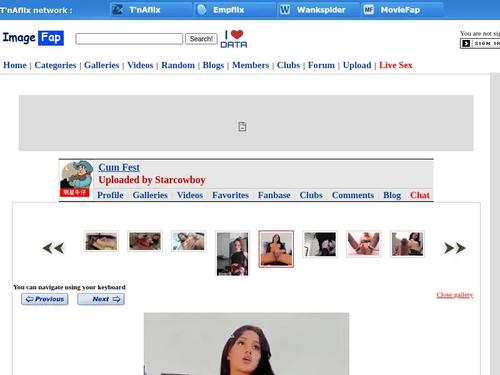Click the I heart DATA icon
The height and width of the screenshot is (375, 500).
[x=234, y=39]
